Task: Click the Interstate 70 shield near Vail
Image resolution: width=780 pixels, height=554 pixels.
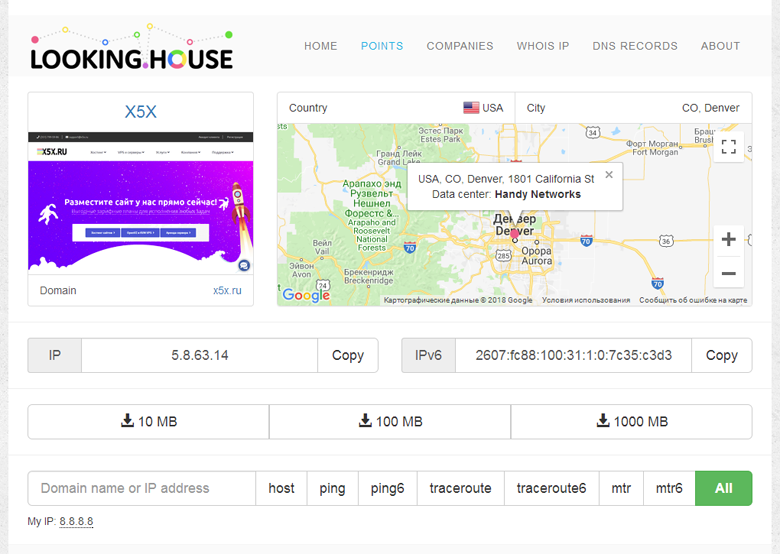Action: [x=409, y=247]
